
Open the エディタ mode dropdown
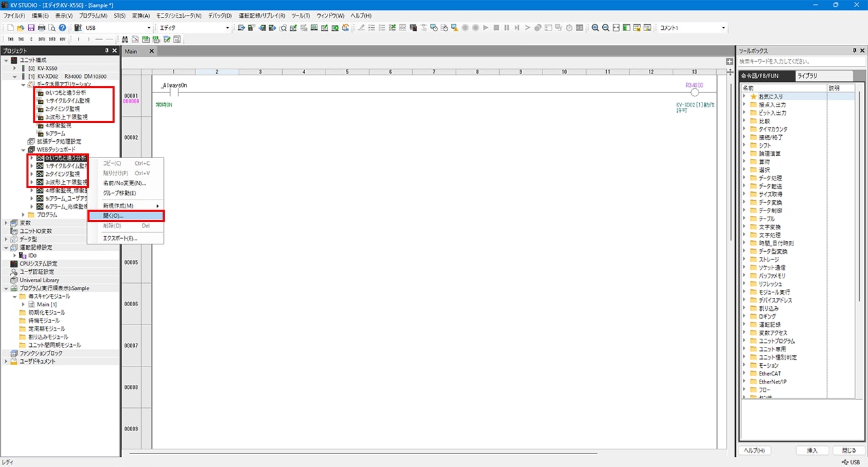pos(227,28)
